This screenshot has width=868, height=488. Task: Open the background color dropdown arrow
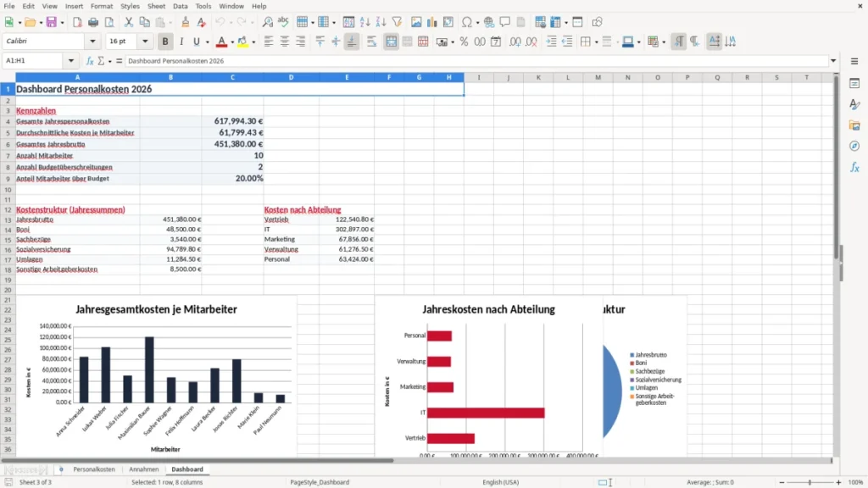coord(253,42)
